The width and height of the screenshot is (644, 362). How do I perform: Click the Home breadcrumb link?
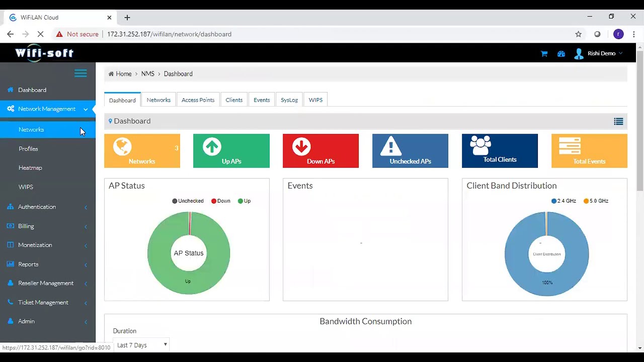pos(124,74)
